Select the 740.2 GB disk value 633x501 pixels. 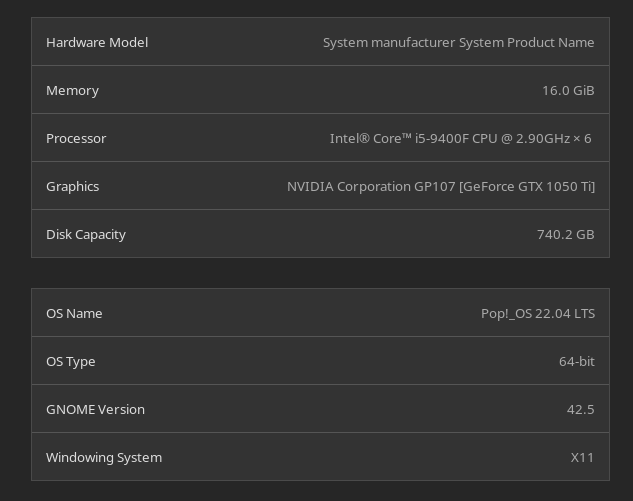click(566, 234)
